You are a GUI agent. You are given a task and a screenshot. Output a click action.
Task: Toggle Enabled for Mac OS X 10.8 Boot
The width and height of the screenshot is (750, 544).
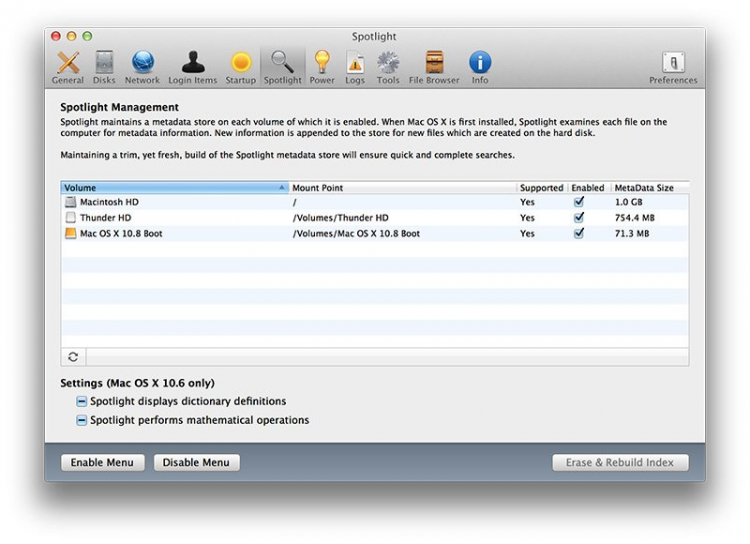[x=579, y=233]
